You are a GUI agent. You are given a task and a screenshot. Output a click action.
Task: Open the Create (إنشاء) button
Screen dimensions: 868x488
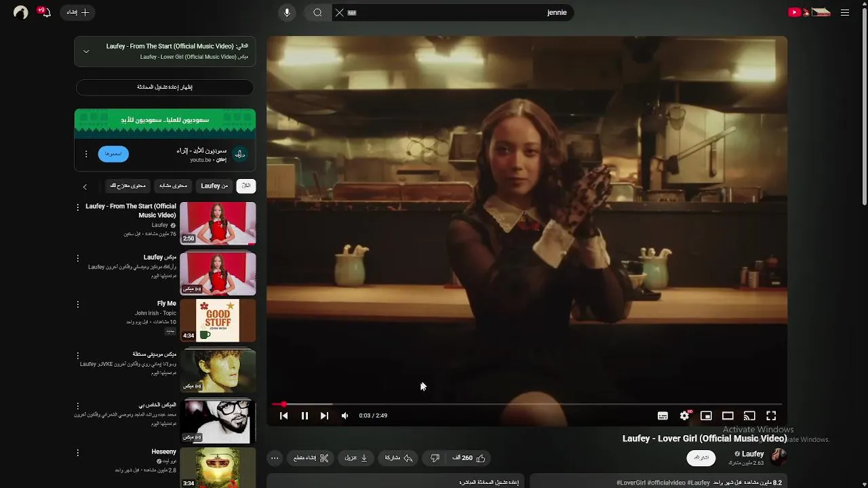(x=78, y=12)
